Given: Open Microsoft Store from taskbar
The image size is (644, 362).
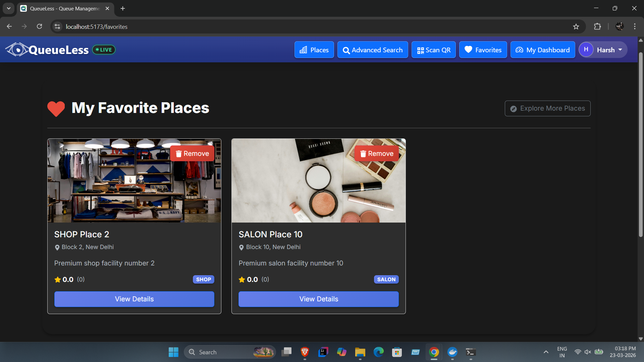Looking at the screenshot, I should tap(397, 352).
